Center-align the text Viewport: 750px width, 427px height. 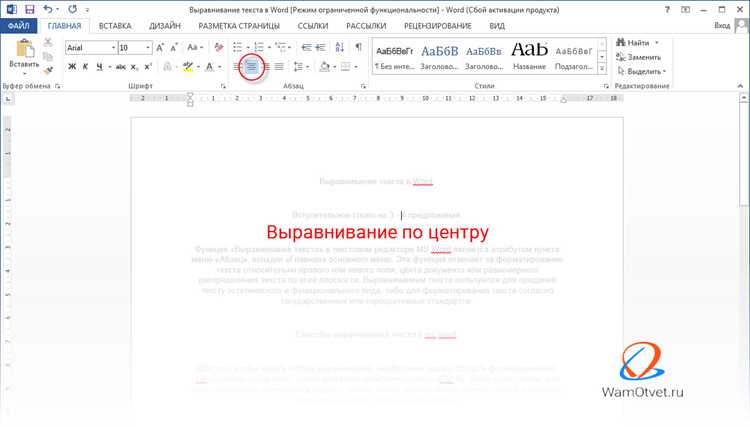click(252, 67)
